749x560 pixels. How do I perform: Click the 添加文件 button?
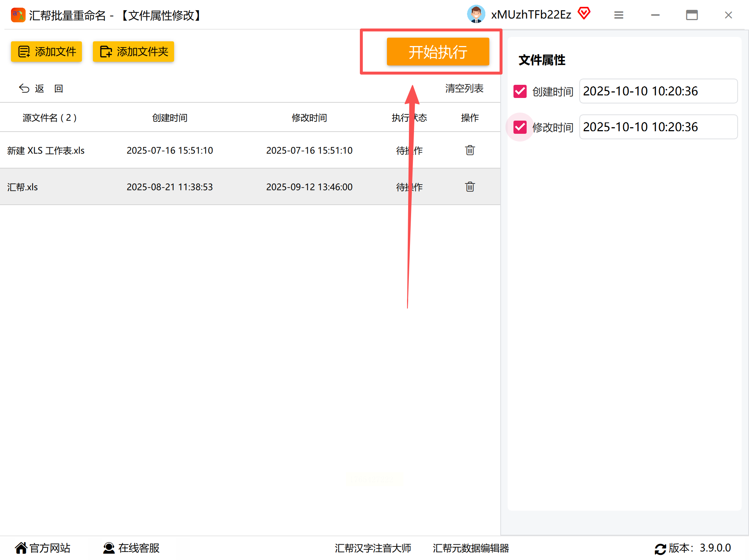click(46, 52)
